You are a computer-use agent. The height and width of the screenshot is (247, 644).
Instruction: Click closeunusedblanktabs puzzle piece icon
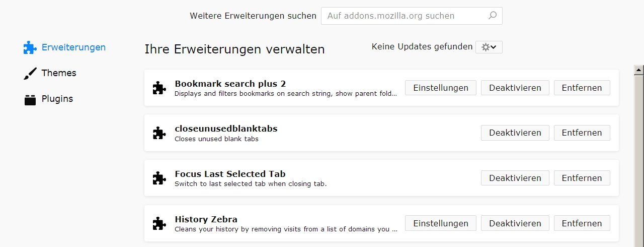159,133
